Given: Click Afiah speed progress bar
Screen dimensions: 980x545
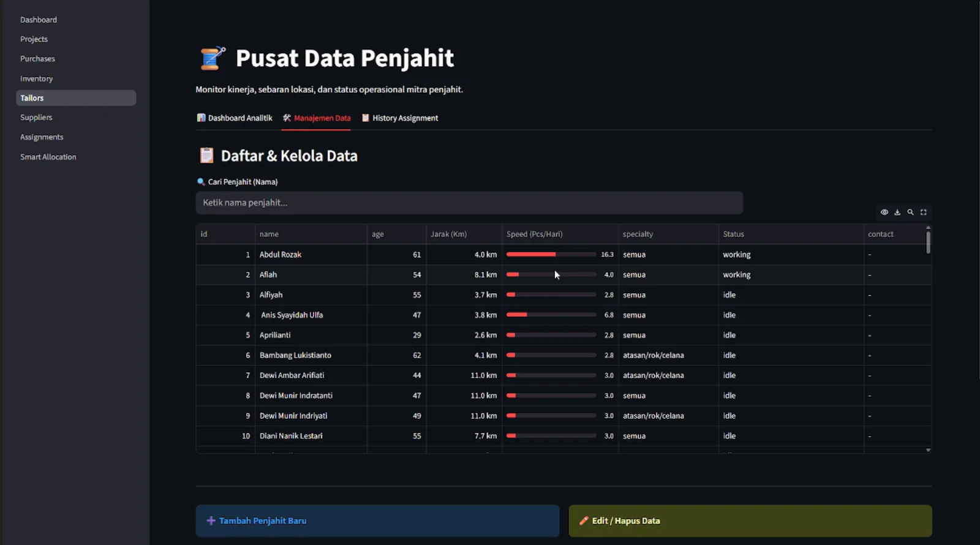Looking at the screenshot, I should click(551, 274).
